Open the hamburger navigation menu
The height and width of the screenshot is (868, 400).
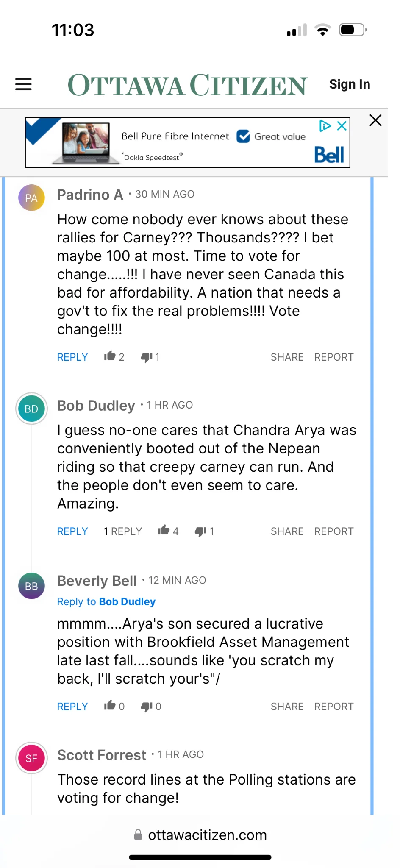23,84
